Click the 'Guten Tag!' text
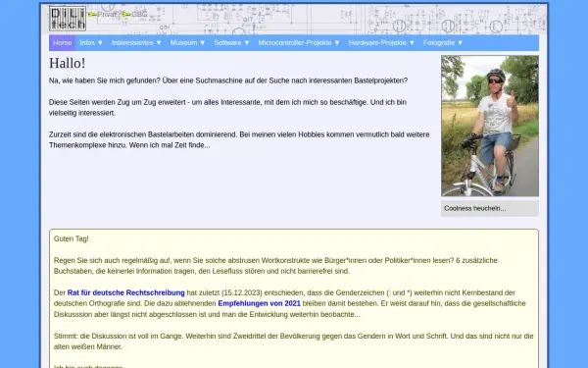The image size is (588, 368). coord(72,238)
